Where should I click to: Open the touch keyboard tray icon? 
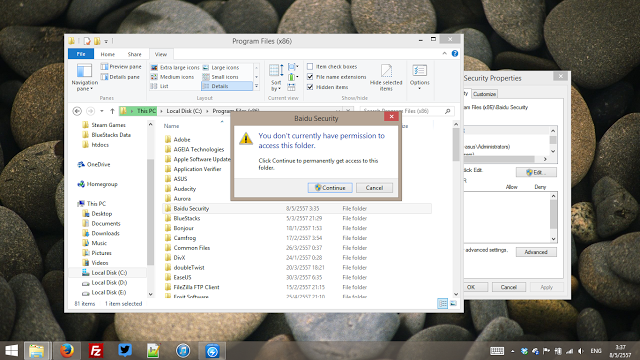(x=497, y=351)
